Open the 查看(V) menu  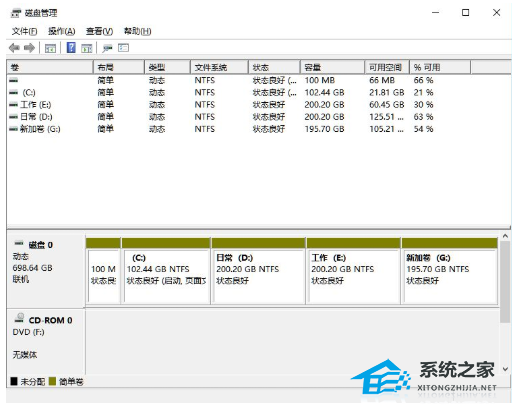tap(99, 31)
